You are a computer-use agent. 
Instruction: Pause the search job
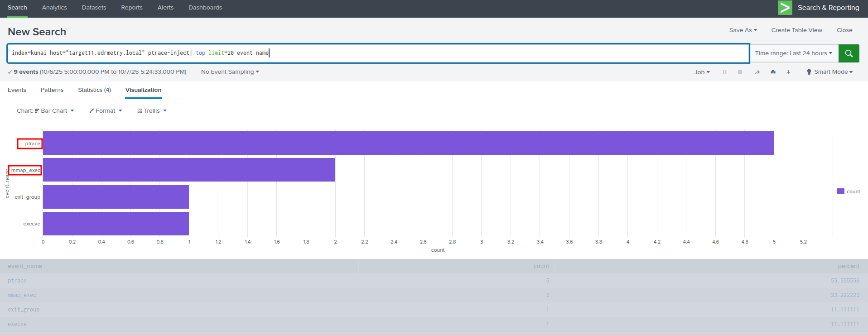[724, 72]
